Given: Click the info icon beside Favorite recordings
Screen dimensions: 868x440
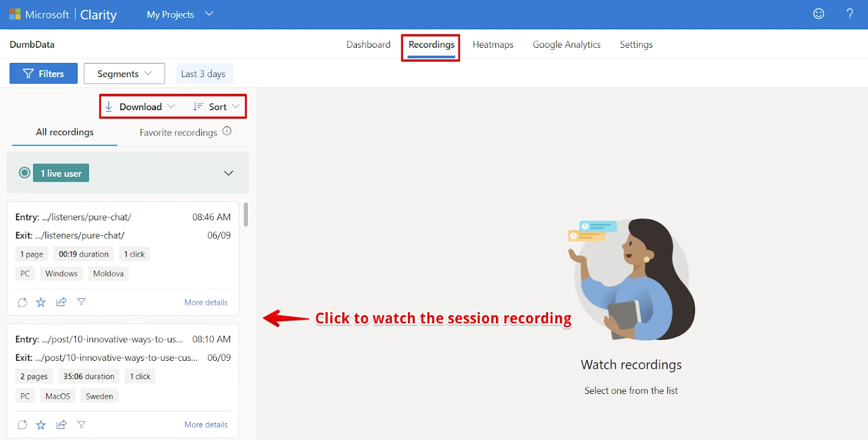Looking at the screenshot, I should point(227,131).
